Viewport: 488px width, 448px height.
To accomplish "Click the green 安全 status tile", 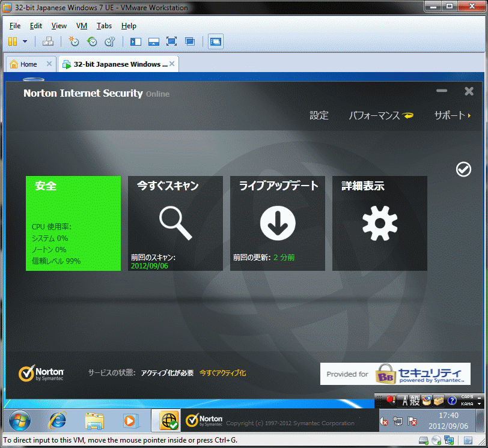I will coord(73,223).
